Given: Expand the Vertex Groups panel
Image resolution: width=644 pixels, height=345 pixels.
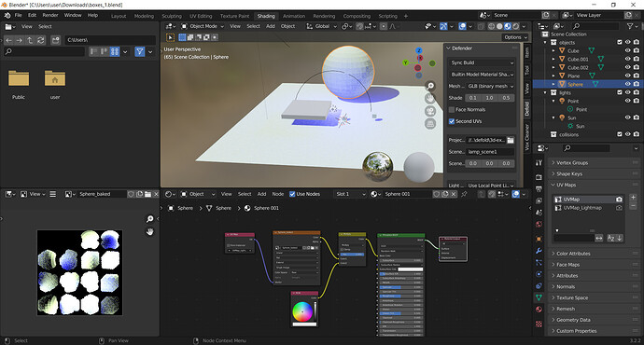Looking at the screenshot, I should (595, 163).
